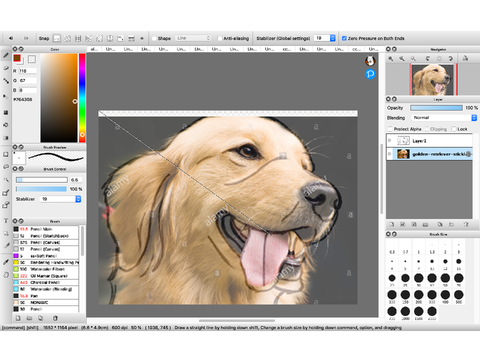Add a new layer in Layer panel
The width and height of the screenshot is (480, 360).
pos(392,224)
